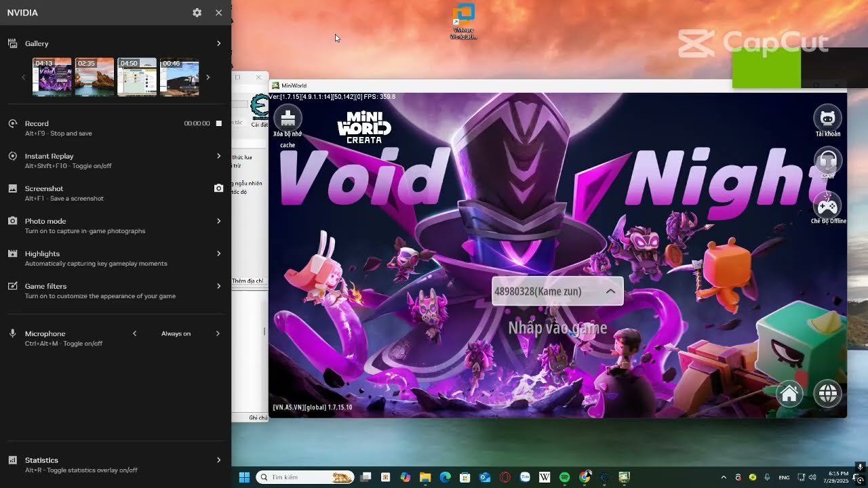Click the Gallery icon

12,43
